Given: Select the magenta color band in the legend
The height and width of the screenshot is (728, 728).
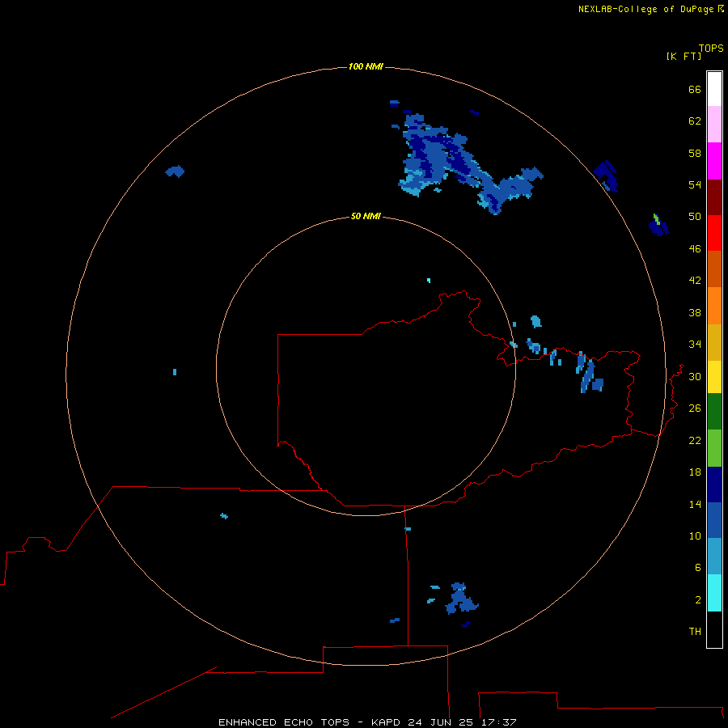Looking at the screenshot, I should pyautogui.click(x=714, y=161).
